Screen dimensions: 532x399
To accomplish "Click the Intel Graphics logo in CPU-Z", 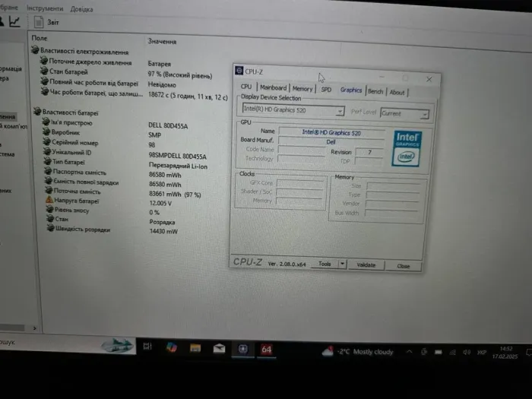I will (407, 147).
